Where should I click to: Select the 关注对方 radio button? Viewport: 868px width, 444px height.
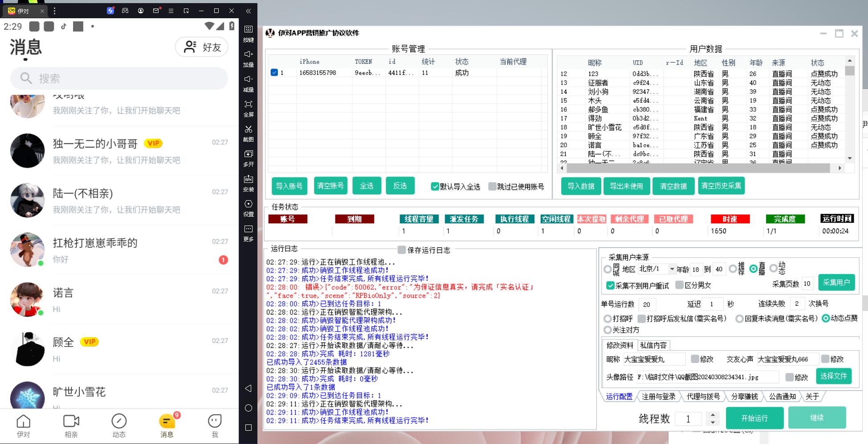pos(607,330)
